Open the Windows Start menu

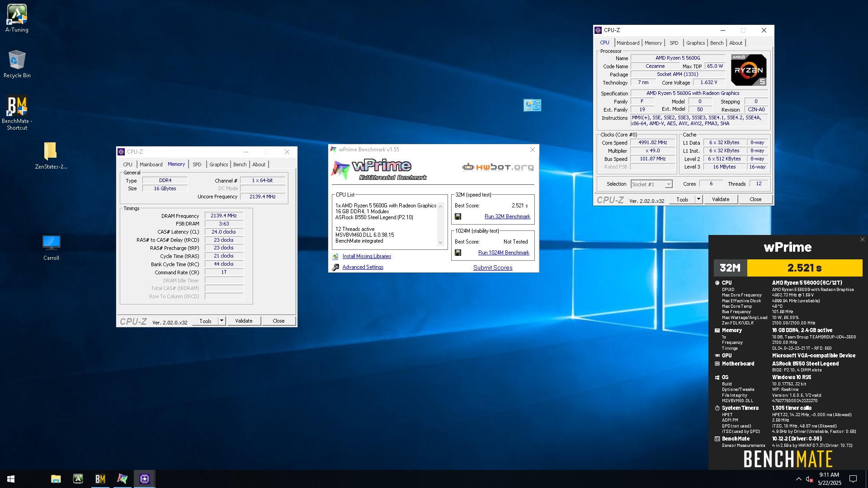click(x=11, y=479)
